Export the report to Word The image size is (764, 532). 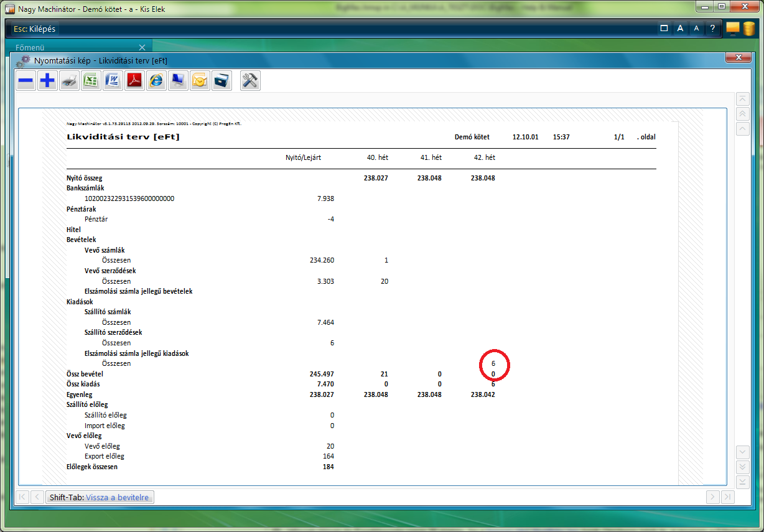(x=113, y=81)
